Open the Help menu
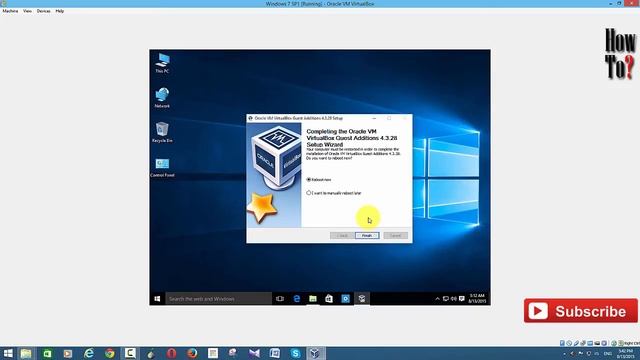 coord(60,11)
